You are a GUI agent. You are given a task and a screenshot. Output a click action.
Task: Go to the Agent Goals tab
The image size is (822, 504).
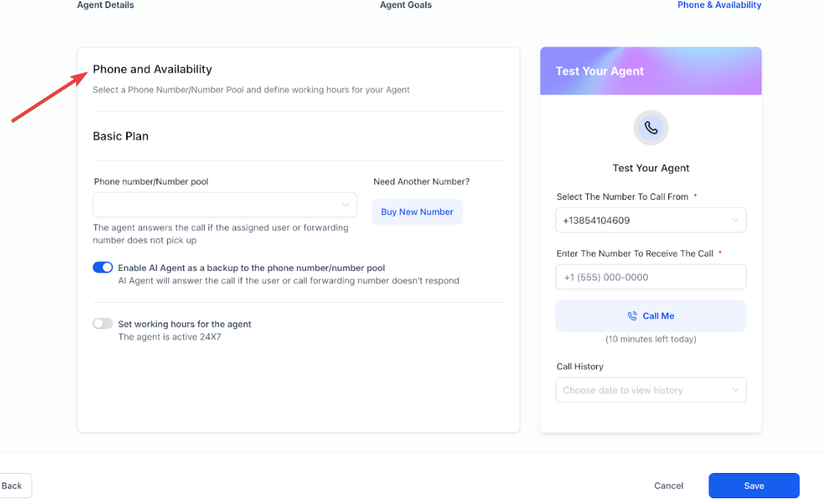click(405, 5)
